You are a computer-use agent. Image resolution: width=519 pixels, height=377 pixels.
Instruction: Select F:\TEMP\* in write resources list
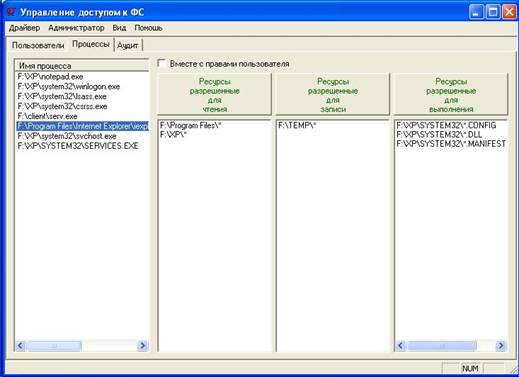click(297, 126)
